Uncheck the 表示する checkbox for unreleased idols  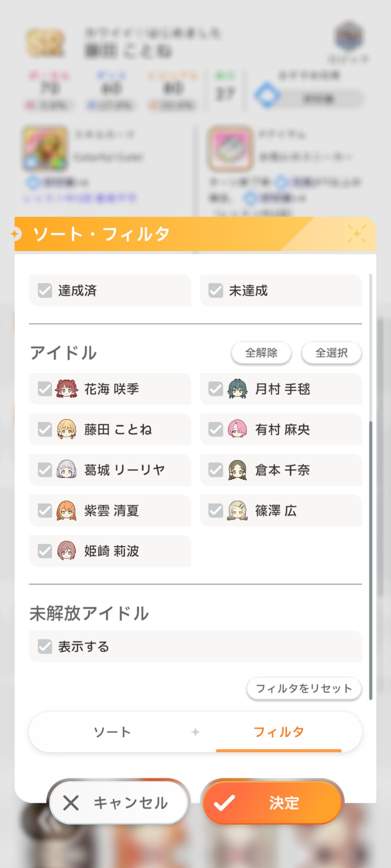[x=45, y=647]
